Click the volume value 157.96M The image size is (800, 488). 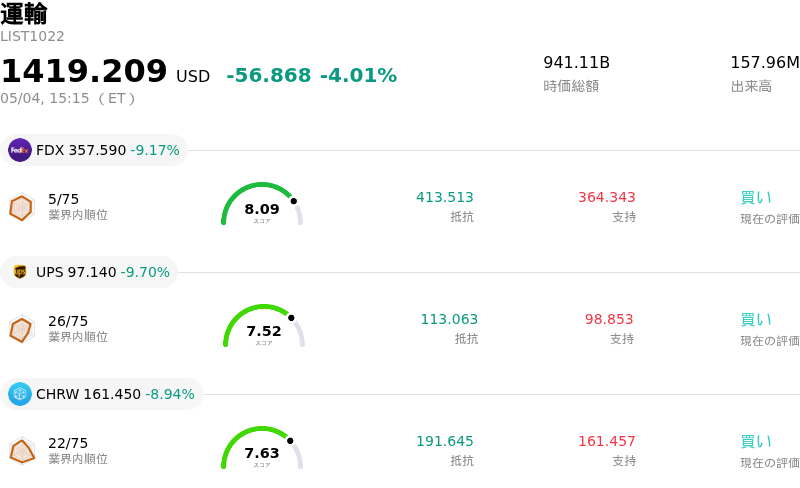coord(765,62)
